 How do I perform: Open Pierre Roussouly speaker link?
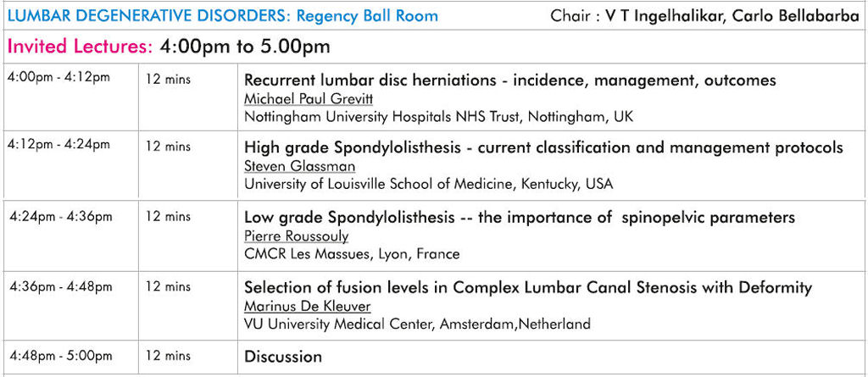pyautogui.click(x=296, y=236)
